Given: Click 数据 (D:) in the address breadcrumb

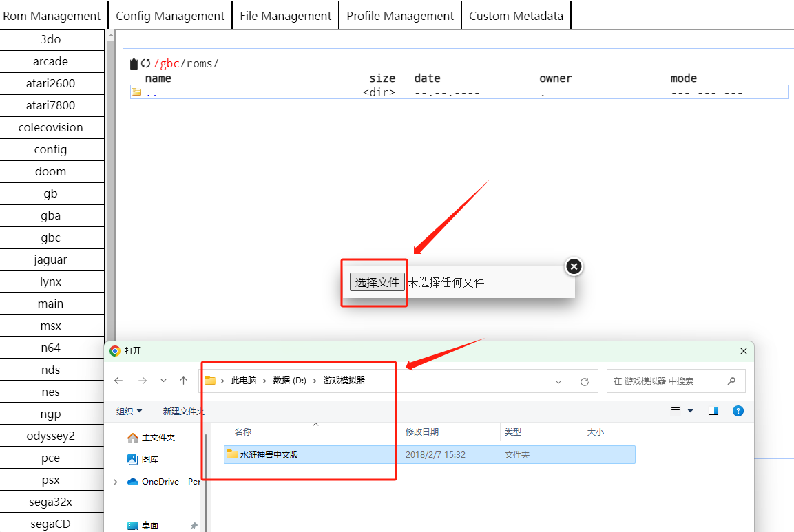Looking at the screenshot, I should click(290, 381).
